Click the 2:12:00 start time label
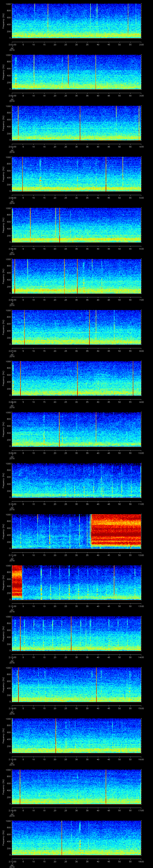Viewport: 153px width, 868px height. point(12,606)
